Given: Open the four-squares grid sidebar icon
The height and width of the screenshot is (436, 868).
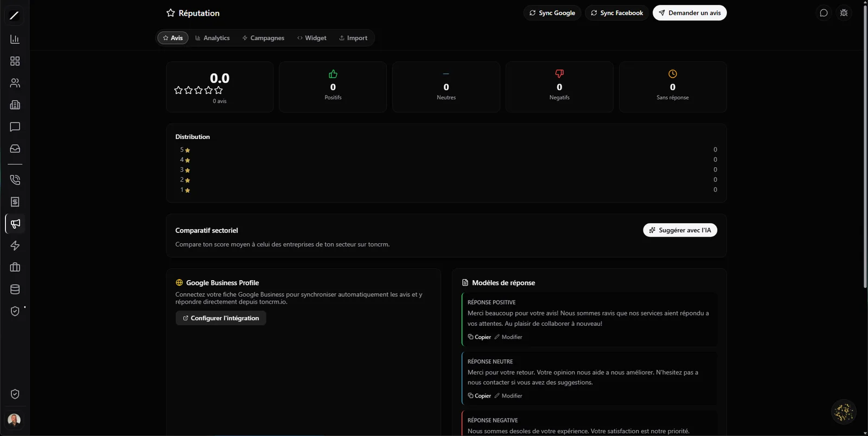Looking at the screenshot, I should [15, 61].
